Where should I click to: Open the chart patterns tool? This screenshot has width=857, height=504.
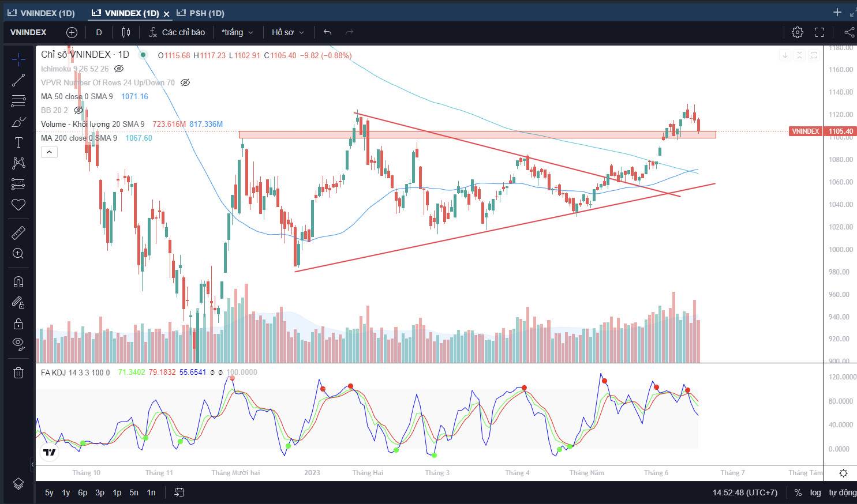(18, 163)
